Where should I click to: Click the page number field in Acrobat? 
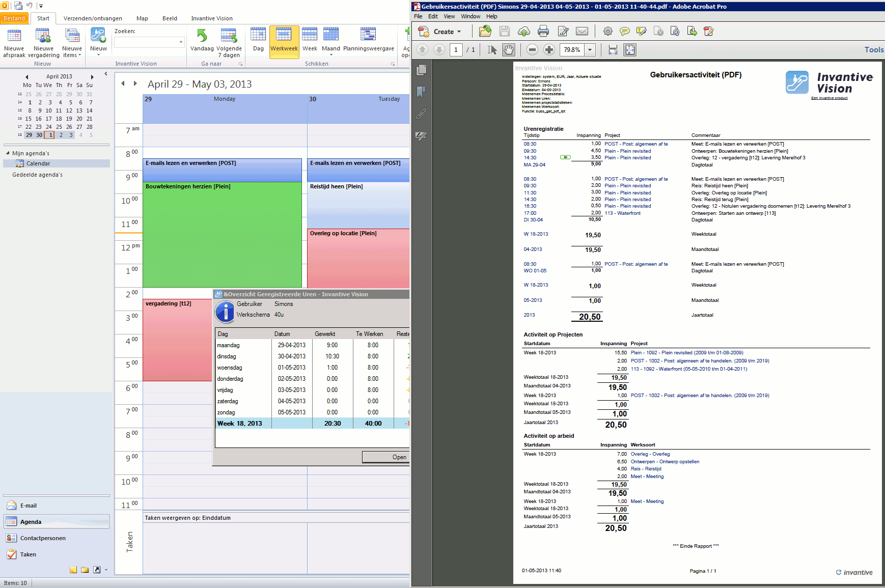coord(456,50)
